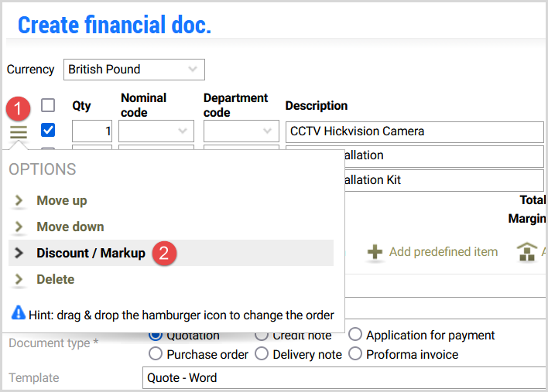
Task: Click the hamburger row options icon
Action: pyautogui.click(x=19, y=132)
